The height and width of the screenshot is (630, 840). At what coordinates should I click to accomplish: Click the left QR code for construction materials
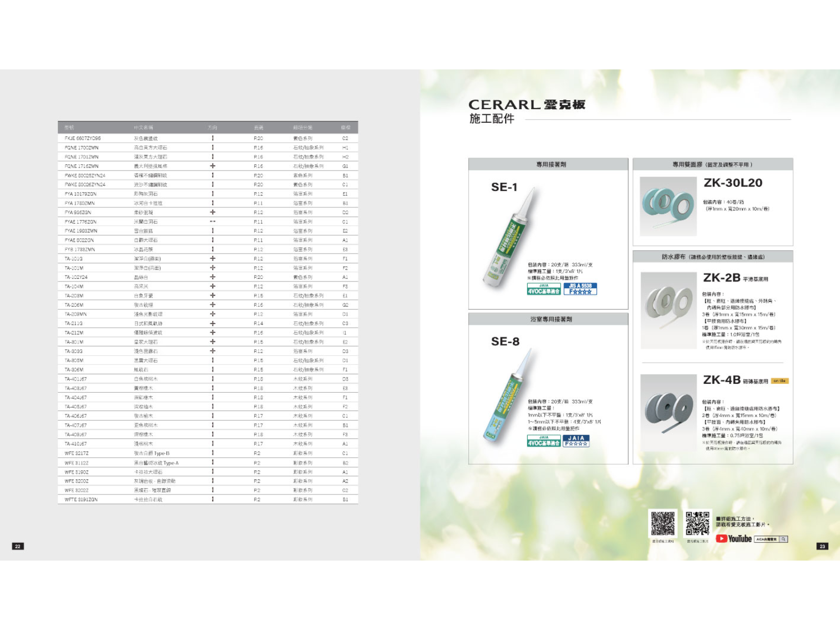tap(663, 523)
